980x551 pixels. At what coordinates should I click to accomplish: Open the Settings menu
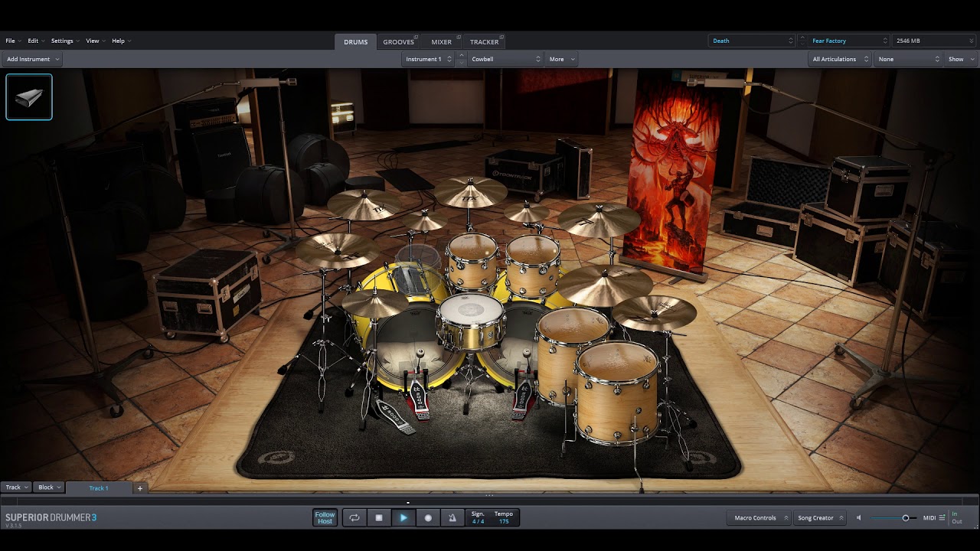(64, 41)
